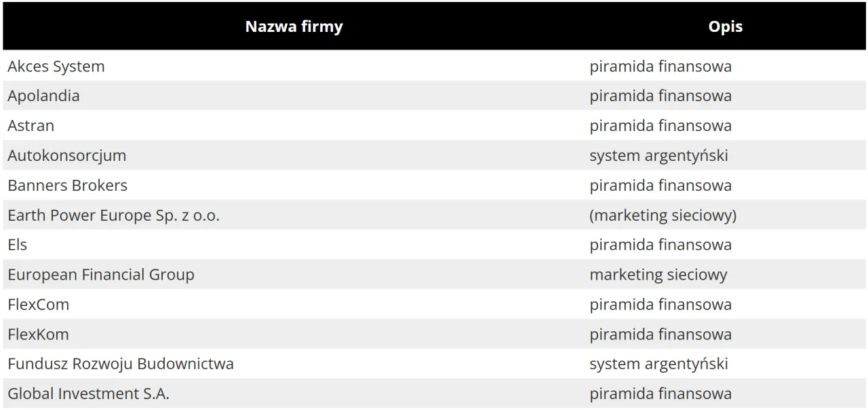Select Fundusz Rozwoju Budownictwa entry

tap(121, 364)
